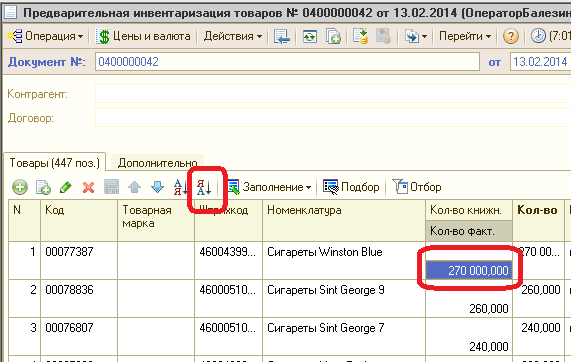Click row number 3 cell
This screenshot has width=571, height=362.
coord(24,337)
